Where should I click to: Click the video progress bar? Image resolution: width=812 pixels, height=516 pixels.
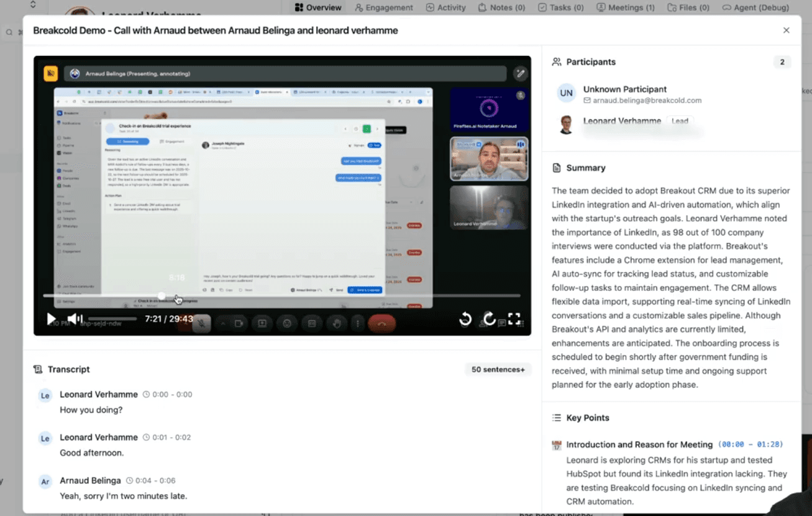coord(281,296)
